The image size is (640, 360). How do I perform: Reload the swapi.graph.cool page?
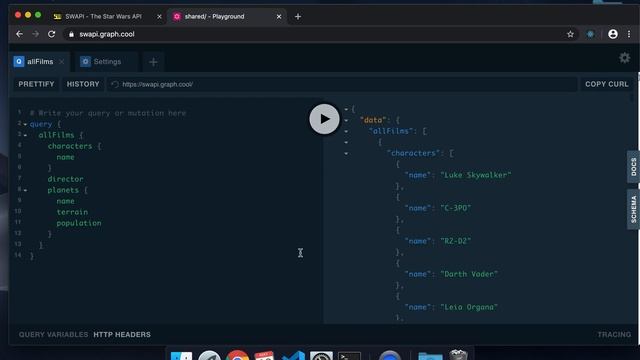51,34
